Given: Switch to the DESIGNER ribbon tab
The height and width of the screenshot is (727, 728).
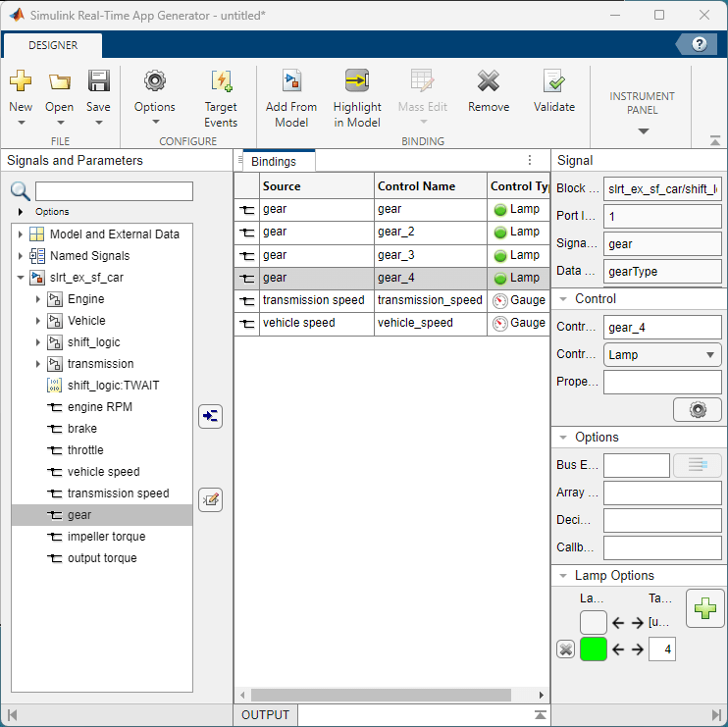Looking at the screenshot, I should tap(53, 45).
